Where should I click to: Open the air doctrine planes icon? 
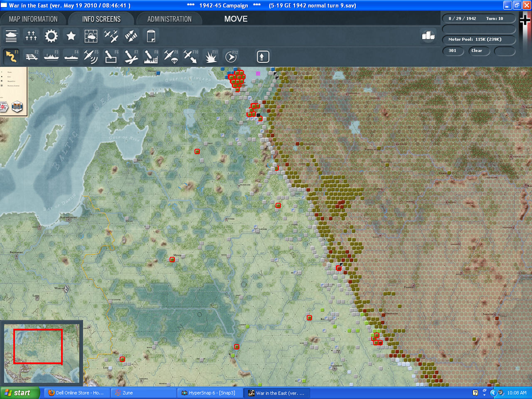click(x=111, y=36)
